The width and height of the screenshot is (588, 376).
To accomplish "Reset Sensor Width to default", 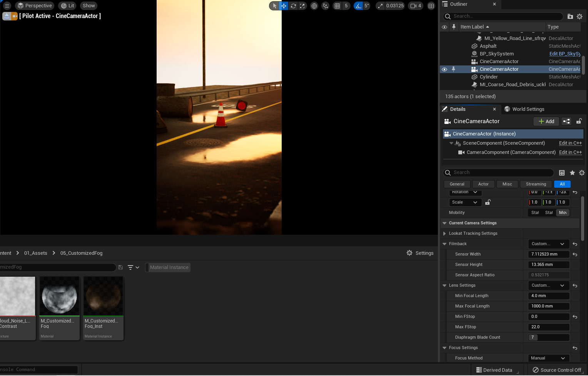I will [x=575, y=254].
